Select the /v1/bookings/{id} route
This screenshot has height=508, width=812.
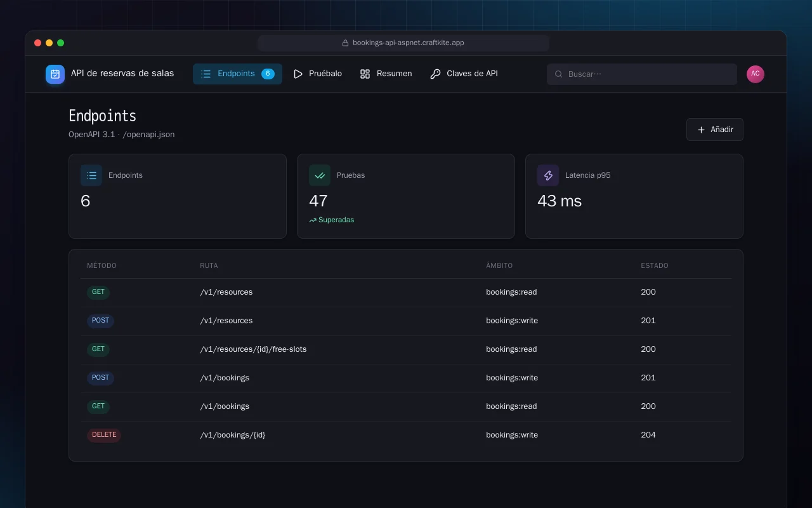click(x=233, y=435)
